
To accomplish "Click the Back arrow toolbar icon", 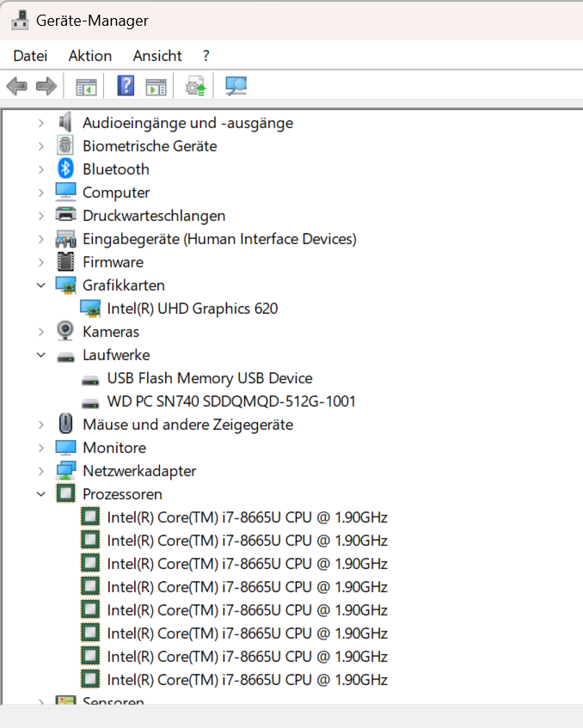I will tap(17, 86).
